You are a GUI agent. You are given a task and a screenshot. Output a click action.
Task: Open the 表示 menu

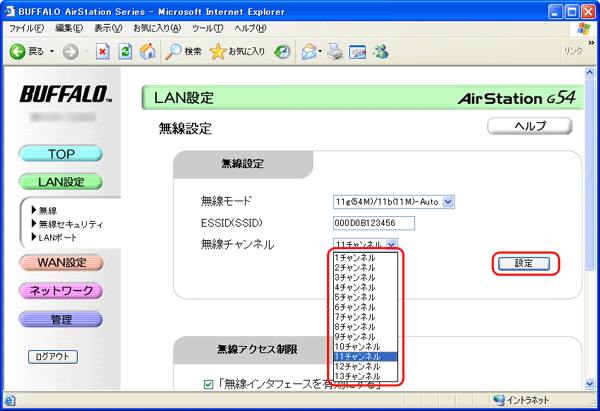(x=108, y=28)
